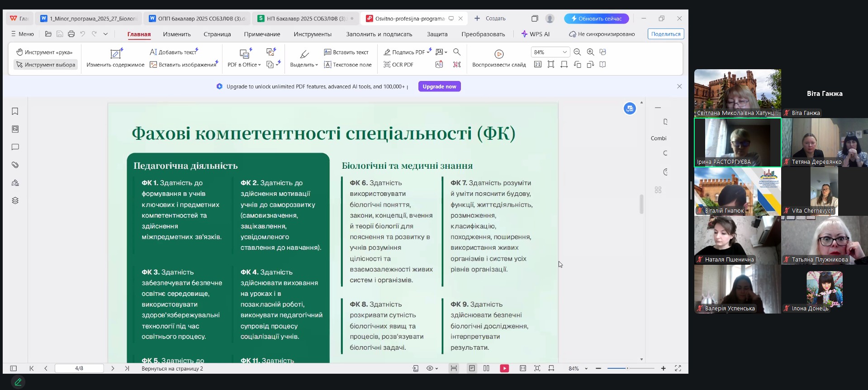Open the 84% zoom dropdown in ribbon
Screen dimensions: 868x390
564,52
